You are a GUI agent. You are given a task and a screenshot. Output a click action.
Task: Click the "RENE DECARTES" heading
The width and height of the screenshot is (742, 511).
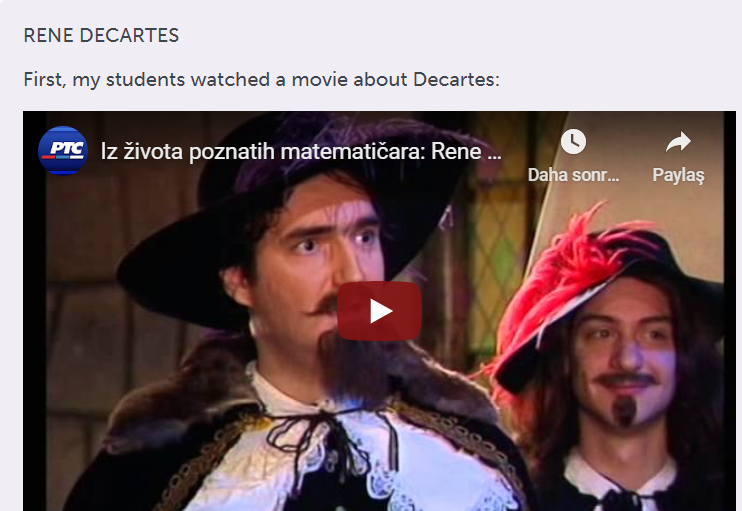pos(101,35)
